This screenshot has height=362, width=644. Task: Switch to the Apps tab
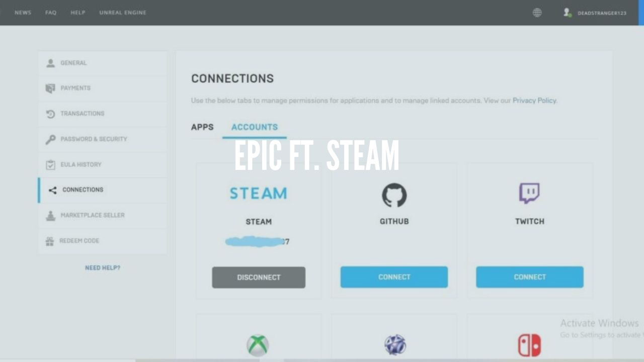(202, 127)
